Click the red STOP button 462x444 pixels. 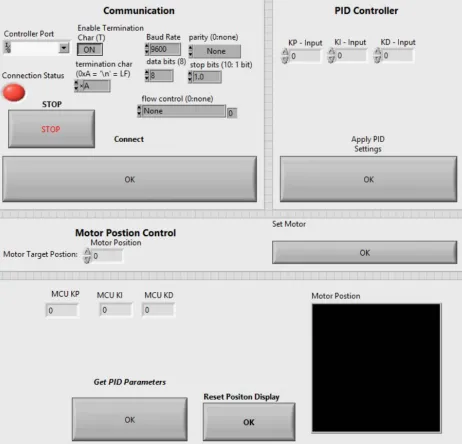[51, 129]
